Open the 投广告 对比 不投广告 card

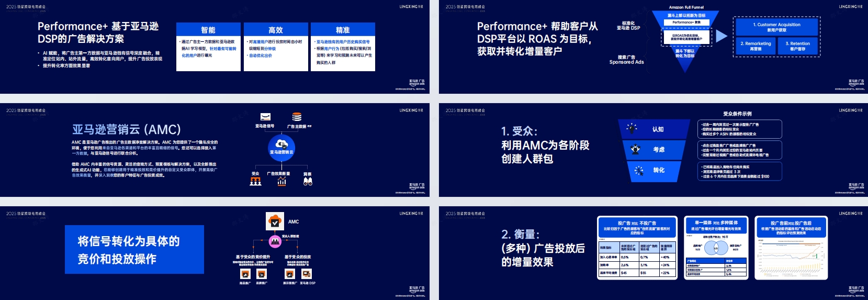click(637, 248)
